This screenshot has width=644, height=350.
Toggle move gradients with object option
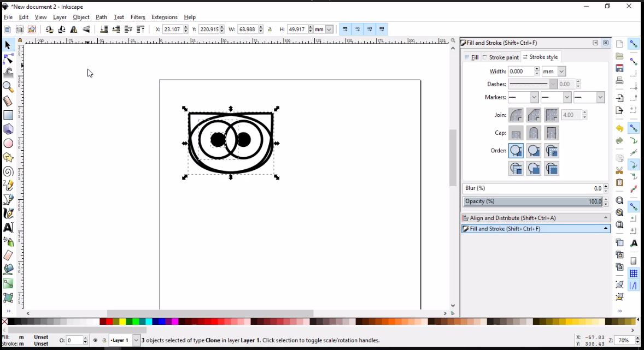point(370,29)
